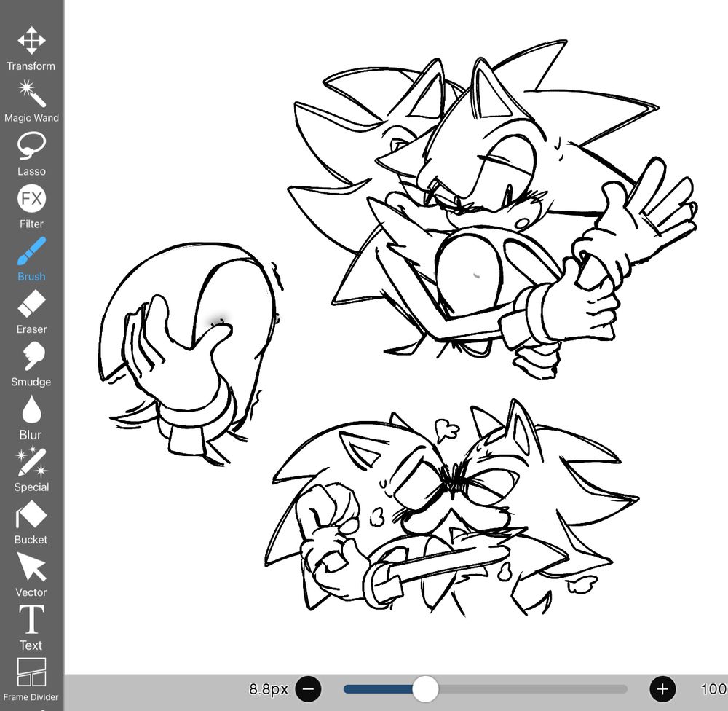Viewport: 728px width, 711px height.
Task: Click the 100 opacity value
Action: tap(713, 688)
